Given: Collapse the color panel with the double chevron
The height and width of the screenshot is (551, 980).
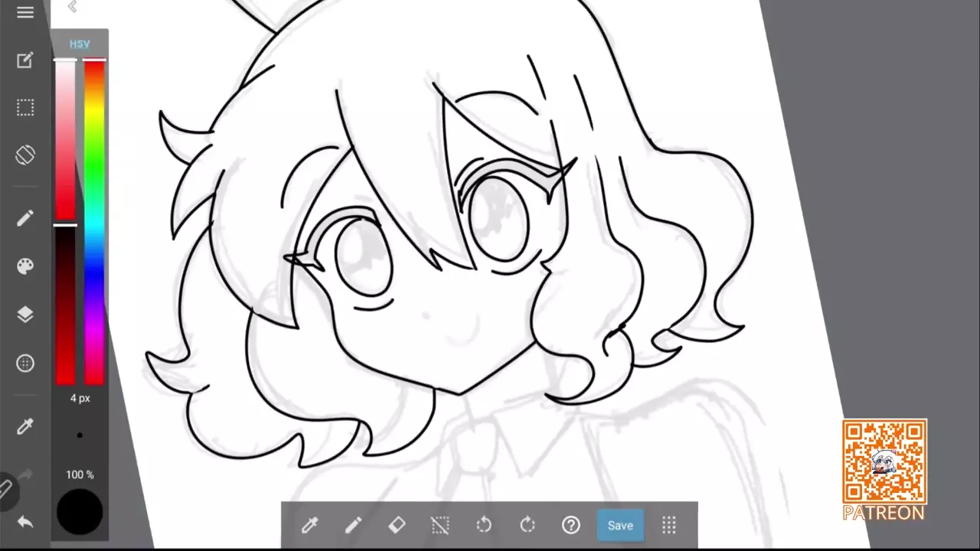Looking at the screenshot, I should coord(72,7).
